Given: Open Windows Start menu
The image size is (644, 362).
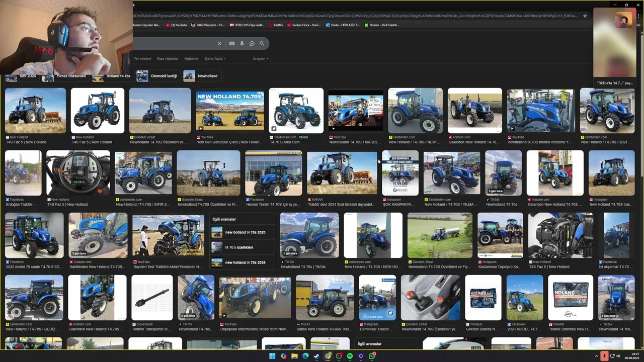Looking at the screenshot, I should [x=272, y=356].
